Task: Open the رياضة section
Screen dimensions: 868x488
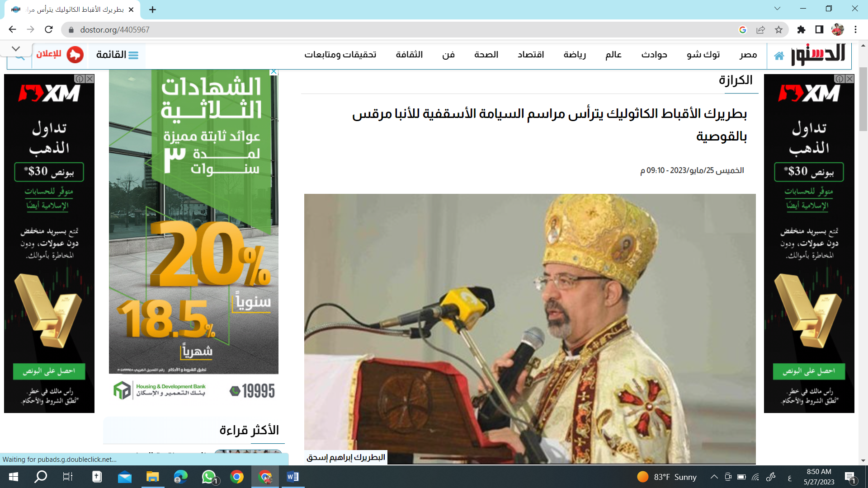Action: coord(575,55)
